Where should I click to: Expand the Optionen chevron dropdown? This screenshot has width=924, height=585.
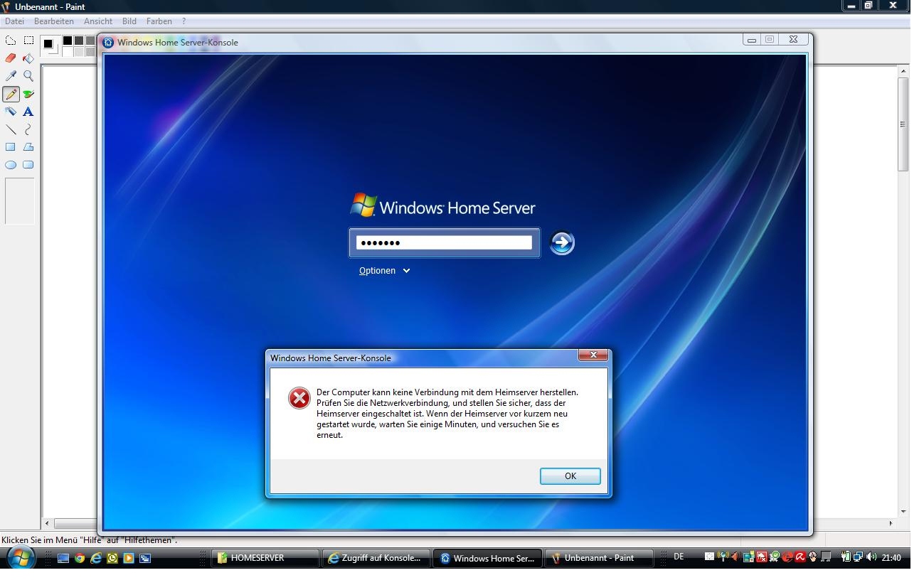406,271
